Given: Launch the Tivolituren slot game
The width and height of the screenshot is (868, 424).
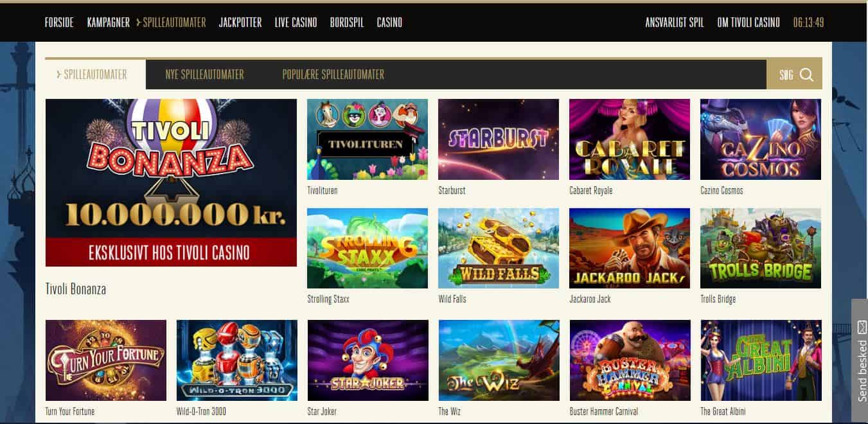Looking at the screenshot, I should 368,139.
